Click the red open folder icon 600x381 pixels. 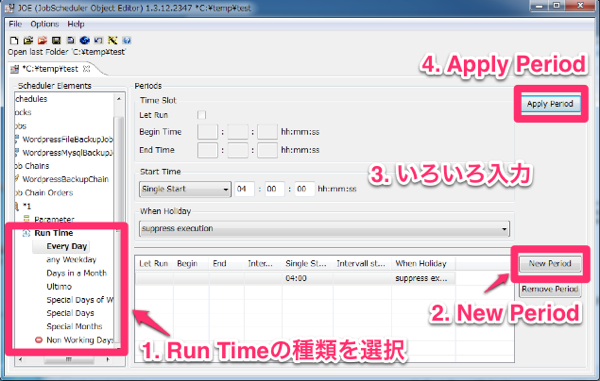[42, 40]
